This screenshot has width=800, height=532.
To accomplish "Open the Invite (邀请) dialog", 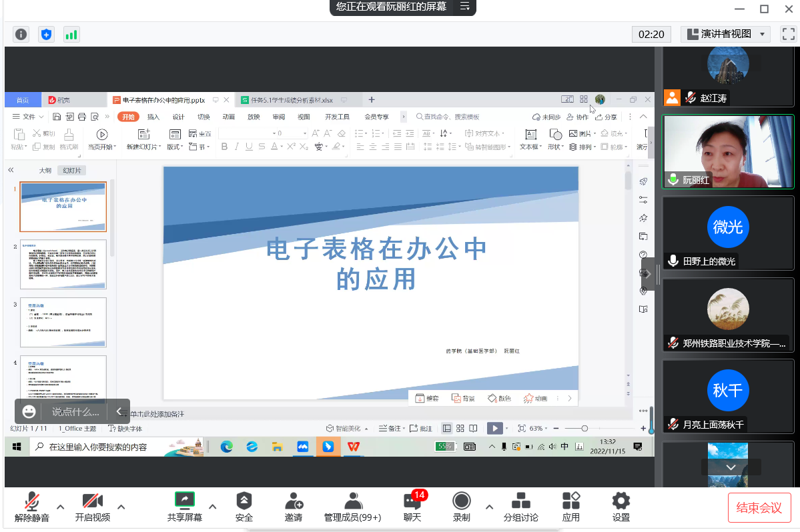I will 294,507.
